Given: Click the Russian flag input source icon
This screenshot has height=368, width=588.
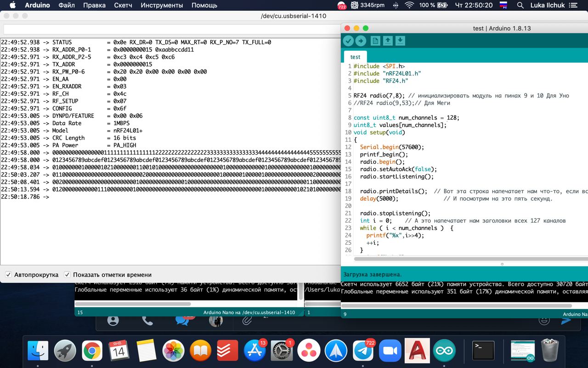Looking at the screenshot, I should coord(503,6).
